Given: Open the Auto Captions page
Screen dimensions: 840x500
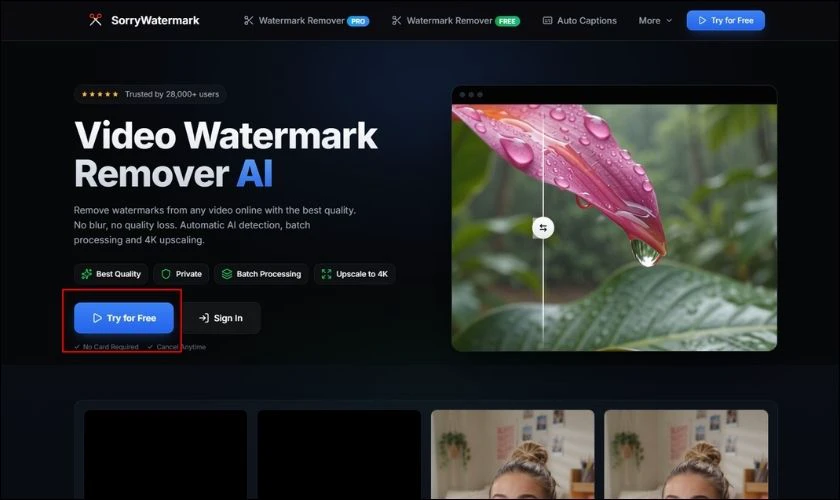Looking at the screenshot, I should pyautogui.click(x=580, y=20).
